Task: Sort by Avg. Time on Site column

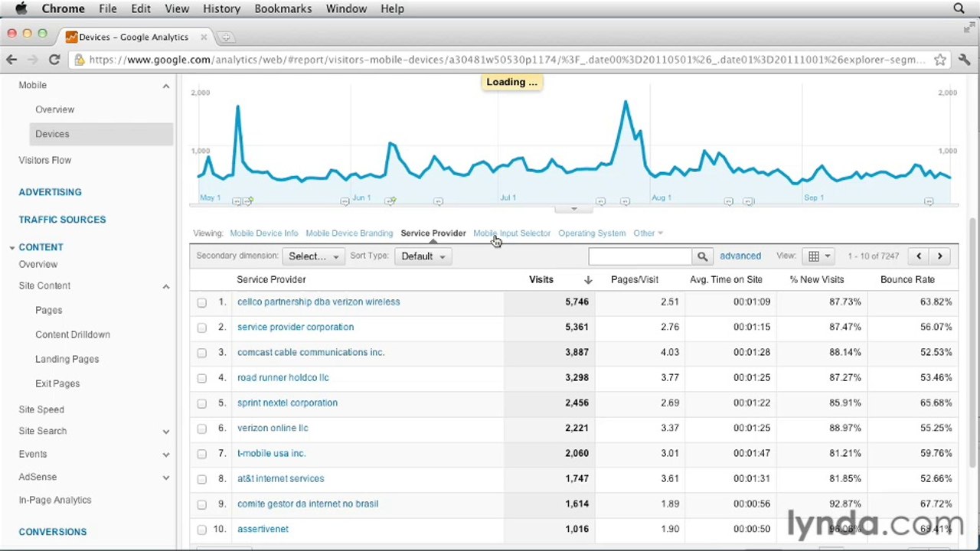Action: (x=726, y=280)
